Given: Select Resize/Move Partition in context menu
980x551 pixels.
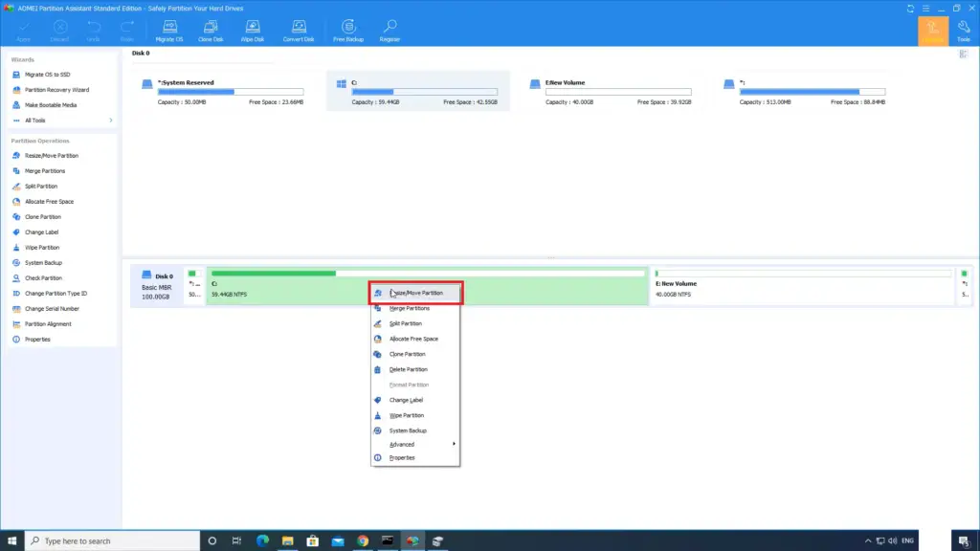Looking at the screenshot, I should (x=415, y=293).
